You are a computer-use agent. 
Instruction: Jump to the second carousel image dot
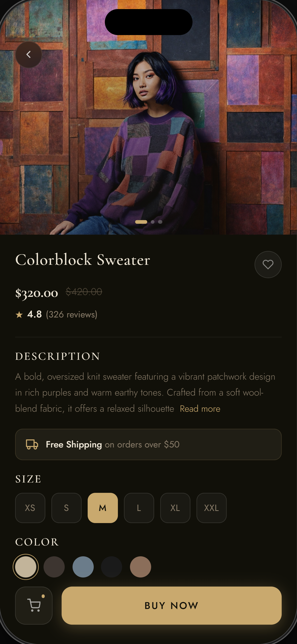tap(153, 222)
